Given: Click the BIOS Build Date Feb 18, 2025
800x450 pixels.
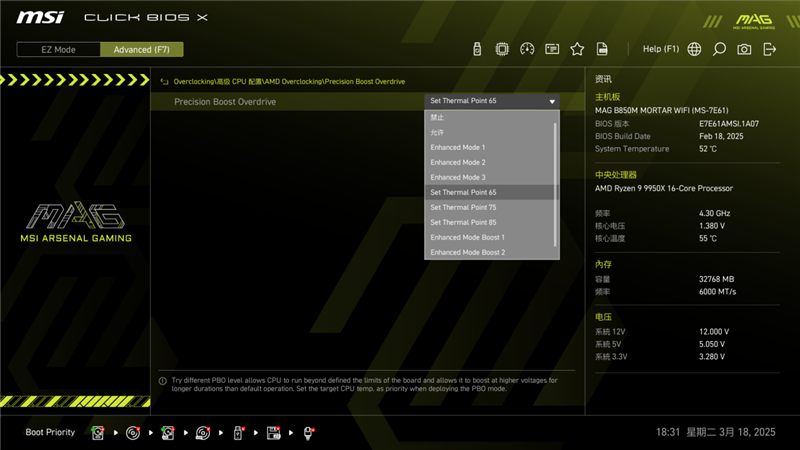Looking at the screenshot, I should click(x=721, y=136).
